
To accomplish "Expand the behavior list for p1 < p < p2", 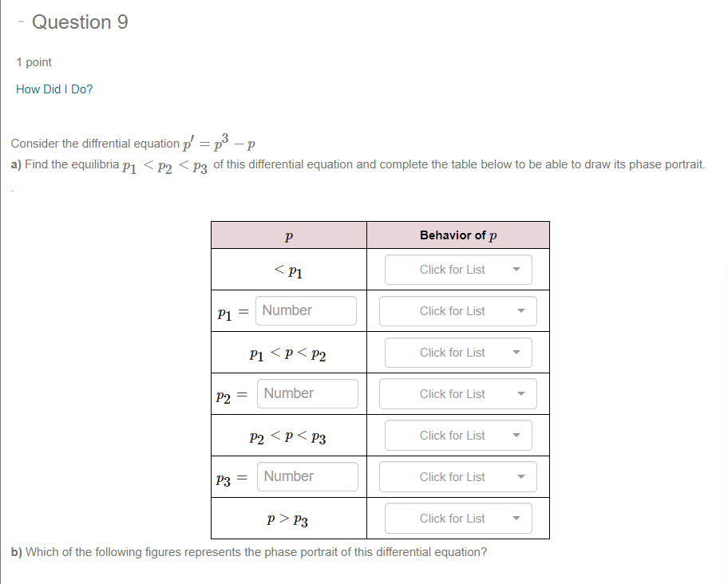I will click(x=458, y=353).
